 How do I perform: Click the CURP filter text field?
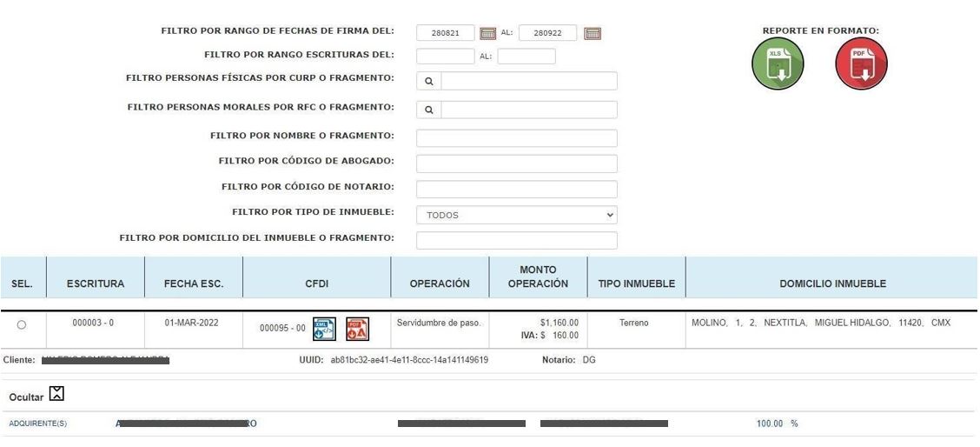click(x=529, y=81)
